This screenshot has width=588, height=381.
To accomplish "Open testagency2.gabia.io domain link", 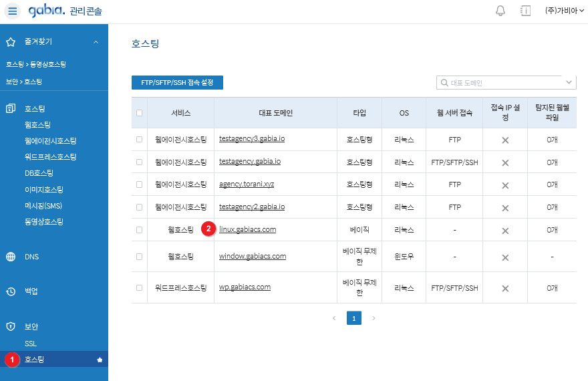I will [252, 207].
